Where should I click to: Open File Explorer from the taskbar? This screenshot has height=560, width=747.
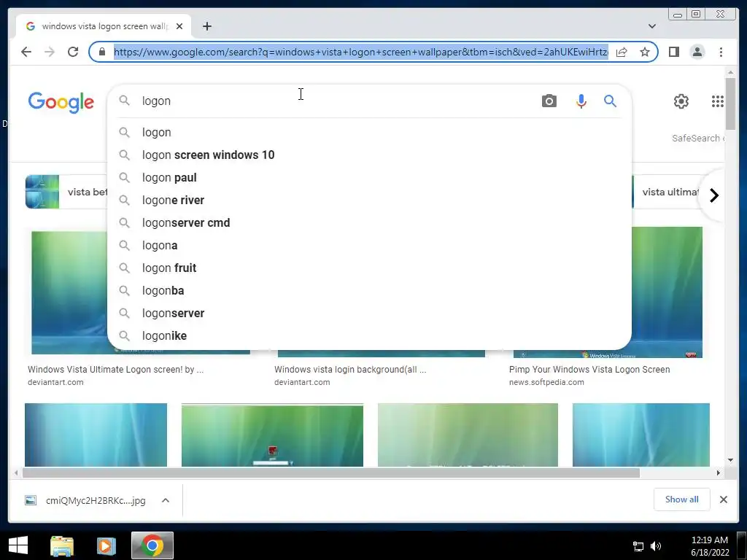[62, 545]
